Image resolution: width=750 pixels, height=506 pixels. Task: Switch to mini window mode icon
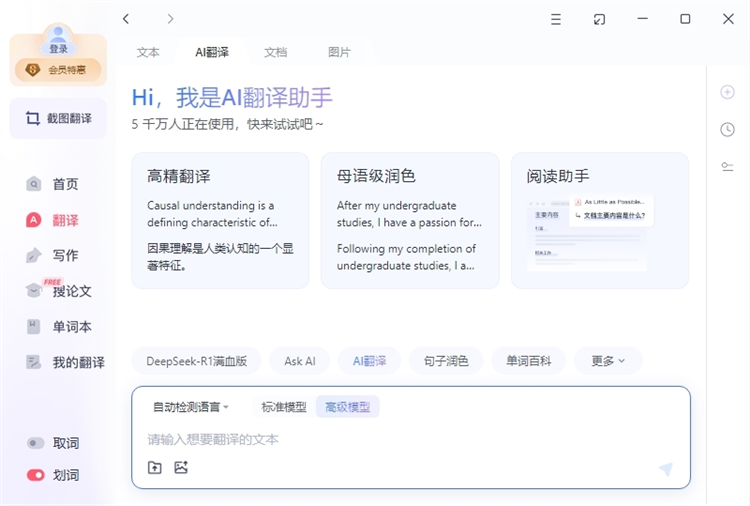599,19
